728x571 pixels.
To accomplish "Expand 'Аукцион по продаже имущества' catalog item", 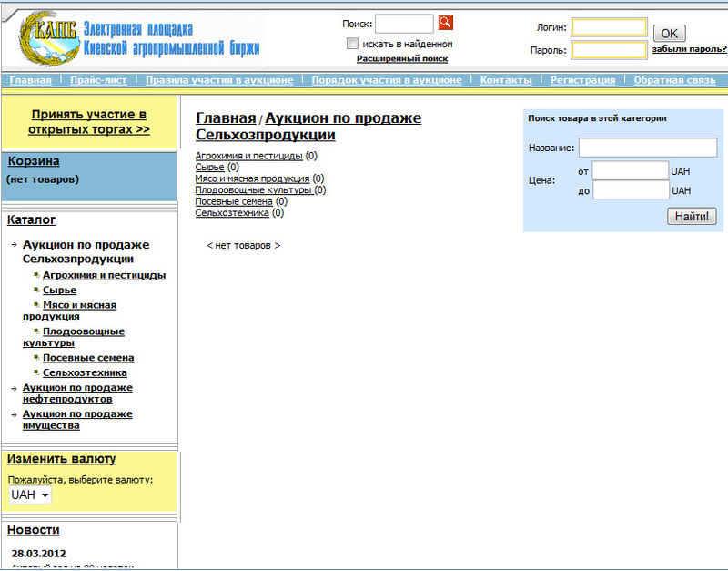I will (x=77, y=420).
